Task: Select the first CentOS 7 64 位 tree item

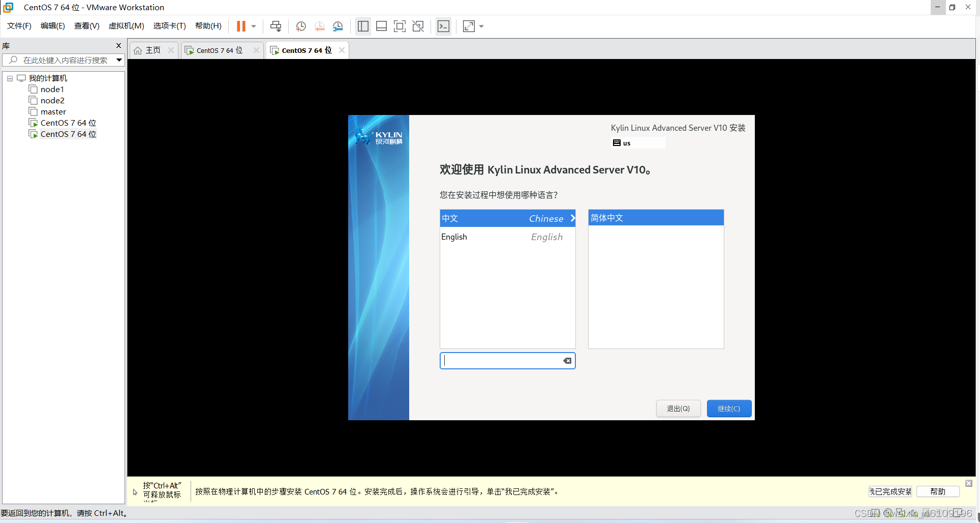Action: (x=68, y=123)
